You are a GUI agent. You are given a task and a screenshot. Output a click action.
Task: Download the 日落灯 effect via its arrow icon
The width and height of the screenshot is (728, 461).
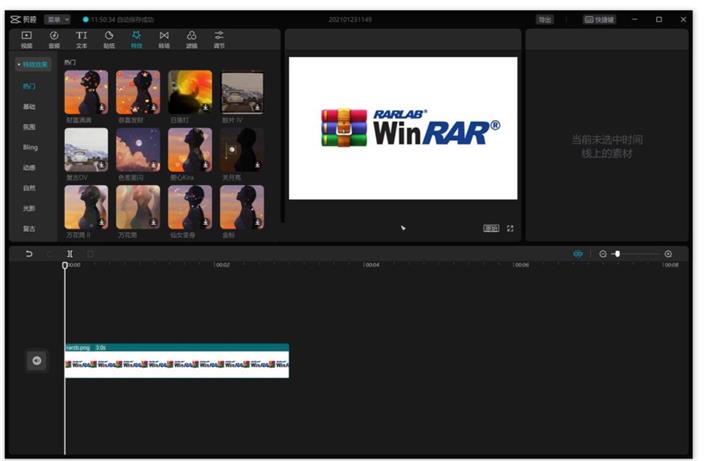pos(205,108)
